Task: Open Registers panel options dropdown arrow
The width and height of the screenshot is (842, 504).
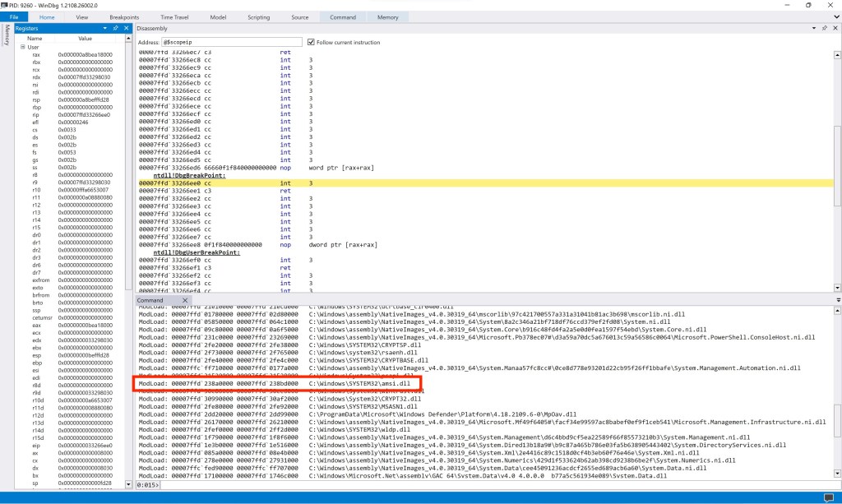Action: pos(105,29)
